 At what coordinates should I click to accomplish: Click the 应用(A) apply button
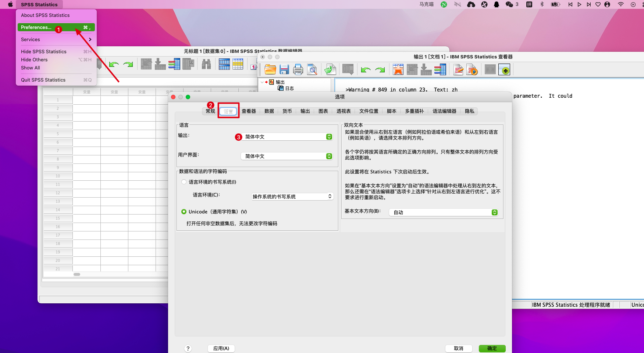[x=221, y=349]
